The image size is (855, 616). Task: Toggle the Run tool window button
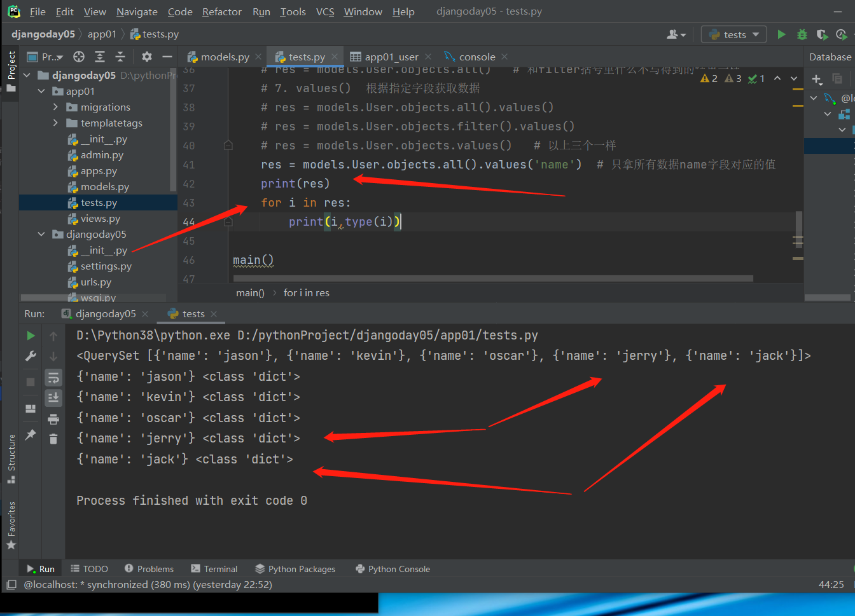click(40, 569)
